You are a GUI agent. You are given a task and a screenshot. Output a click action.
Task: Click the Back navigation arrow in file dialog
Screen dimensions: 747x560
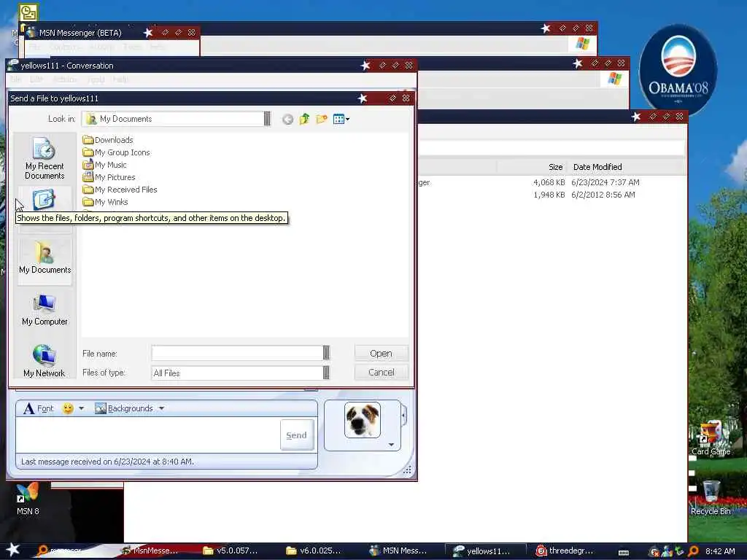(287, 119)
